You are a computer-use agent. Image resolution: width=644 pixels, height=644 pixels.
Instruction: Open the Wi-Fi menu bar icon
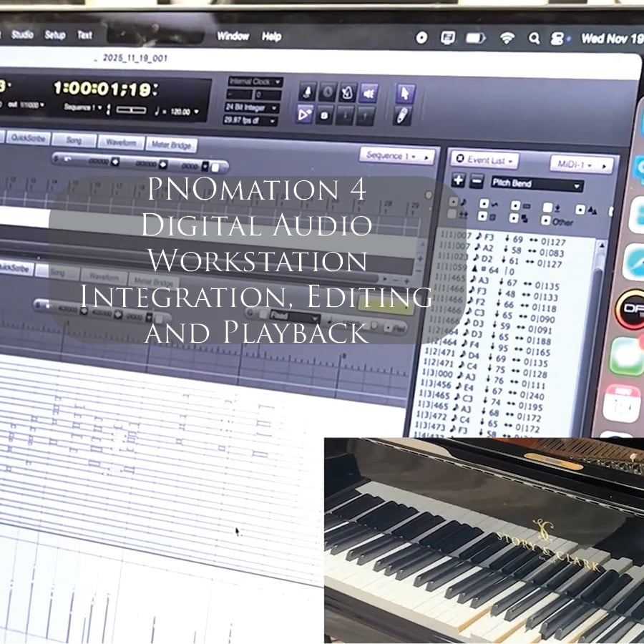[507, 39]
